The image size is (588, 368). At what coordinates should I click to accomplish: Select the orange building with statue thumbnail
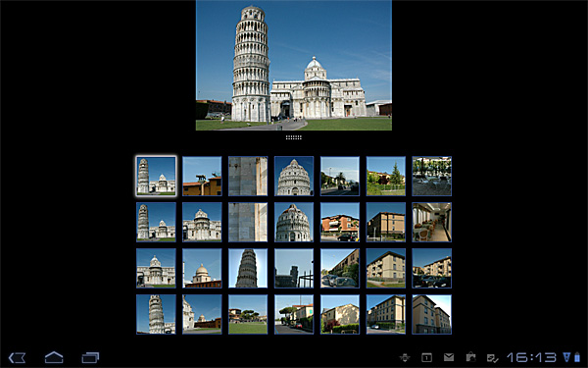202,176
